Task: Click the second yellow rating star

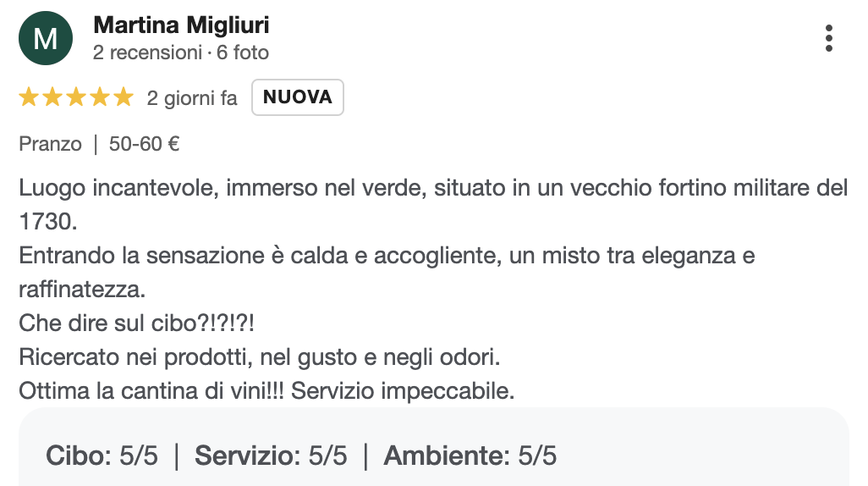Action: [x=52, y=97]
